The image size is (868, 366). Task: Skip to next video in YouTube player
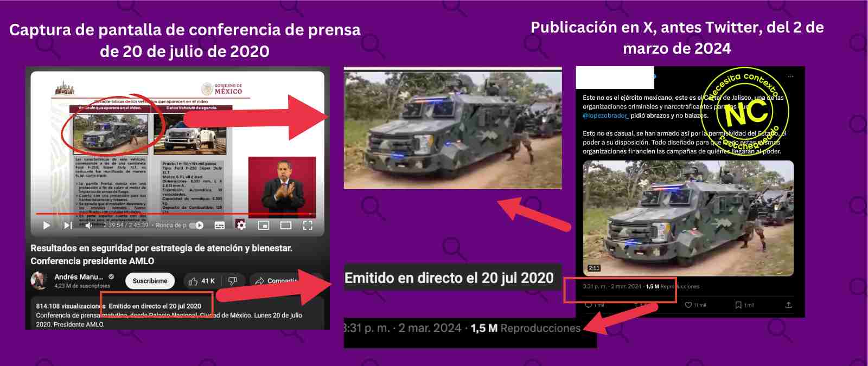(68, 226)
